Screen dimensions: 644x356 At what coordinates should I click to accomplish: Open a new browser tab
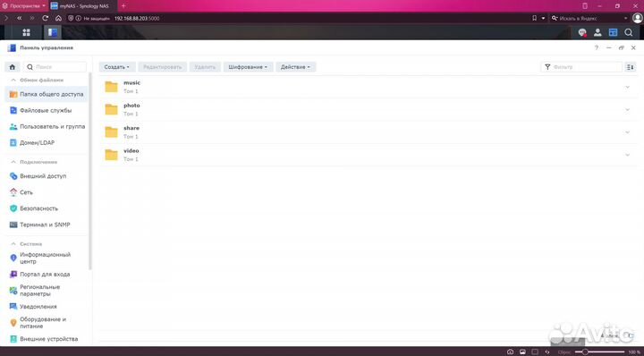pos(123,6)
